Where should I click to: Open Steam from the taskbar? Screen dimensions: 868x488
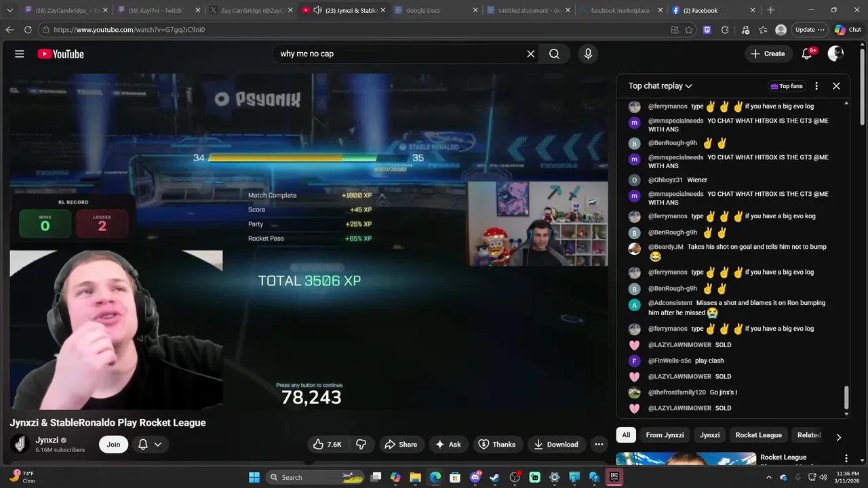[x=494, y=477]
